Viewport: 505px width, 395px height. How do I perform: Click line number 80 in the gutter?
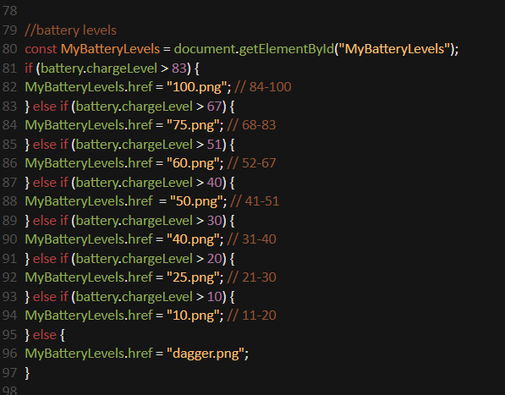[x=10, y=49]
